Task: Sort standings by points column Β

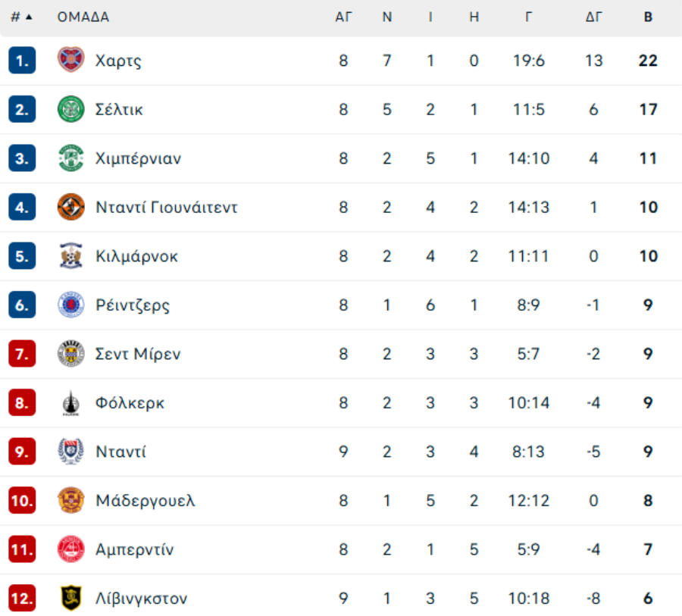Action: (648, 17)
